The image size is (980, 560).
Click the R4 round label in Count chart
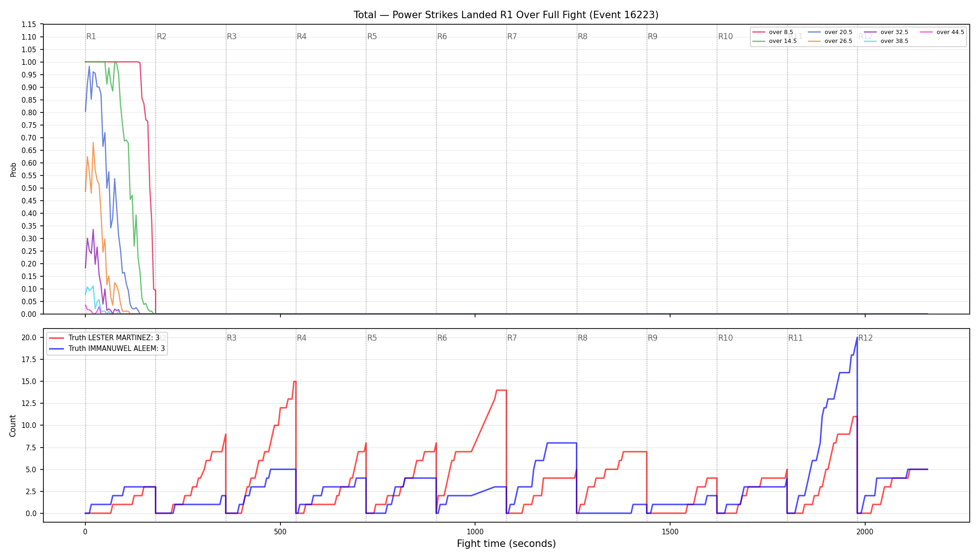tap(302, 338)
